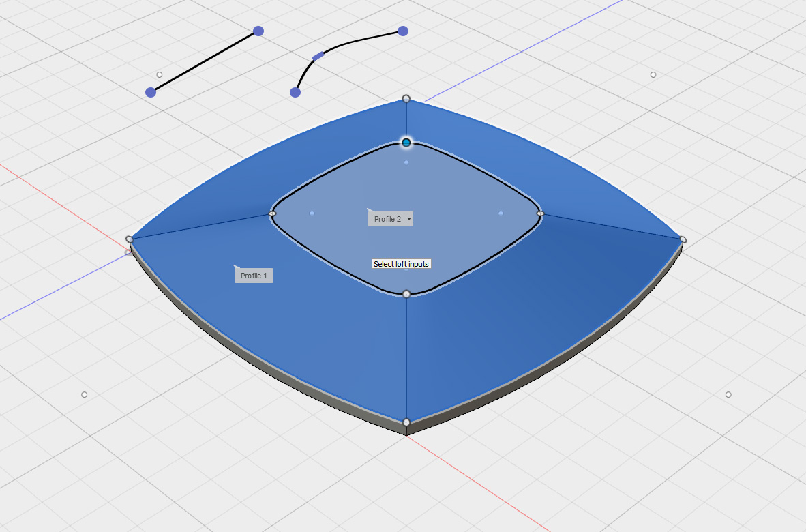Select the small grid point circle near top right
The height and width of the screenshot is (532, 806).
click(x=653, y=75)
